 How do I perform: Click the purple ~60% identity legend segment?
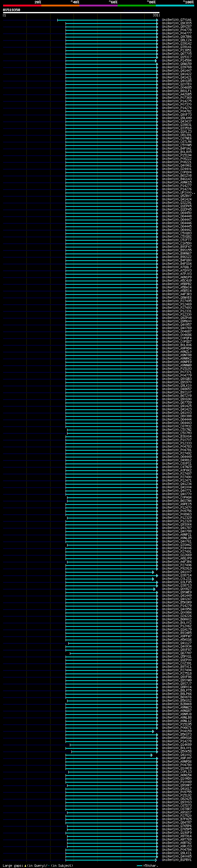click(99, 6)
